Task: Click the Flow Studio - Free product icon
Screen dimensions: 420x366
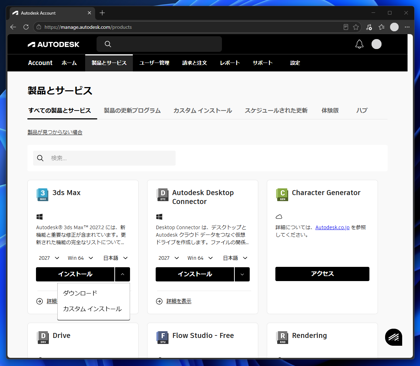Action: pos(162,337)
